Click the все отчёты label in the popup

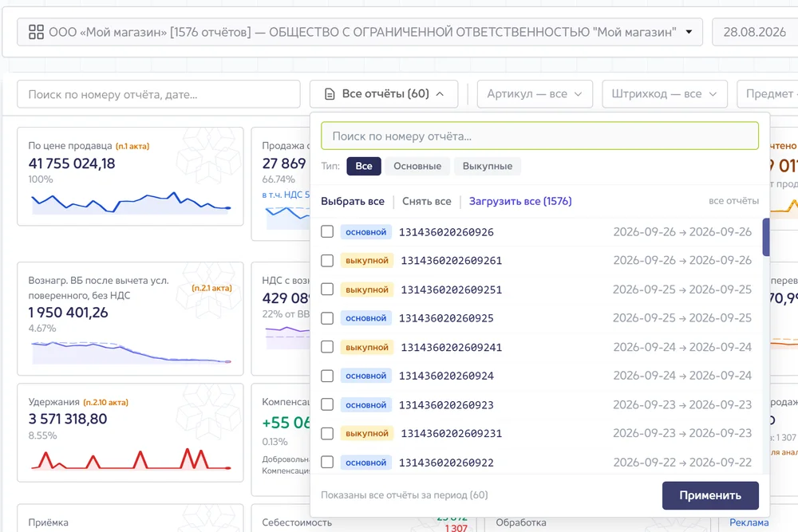[x=734, y=201]
